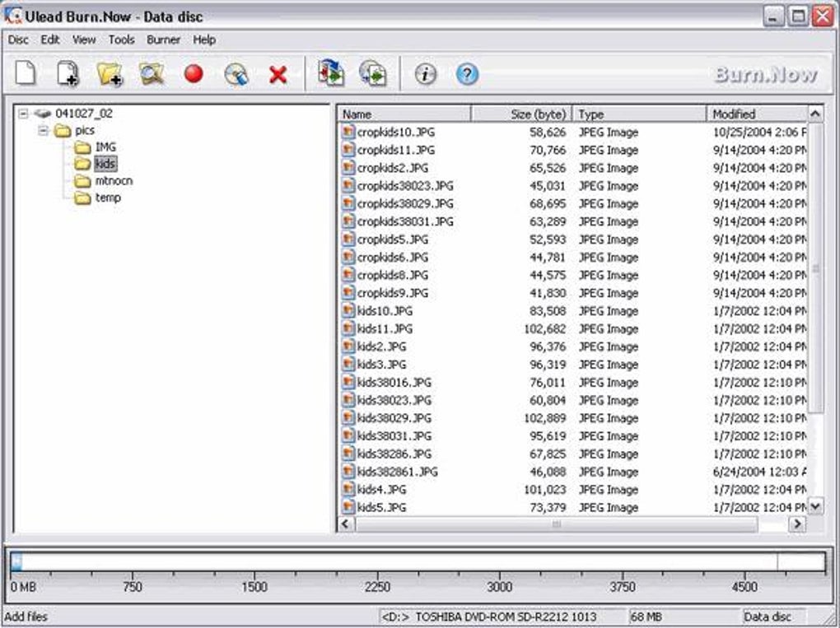This screenshot has width=840, height=628.
Task: Click the 68 MB status bar field
Action: tap(684, 616)
